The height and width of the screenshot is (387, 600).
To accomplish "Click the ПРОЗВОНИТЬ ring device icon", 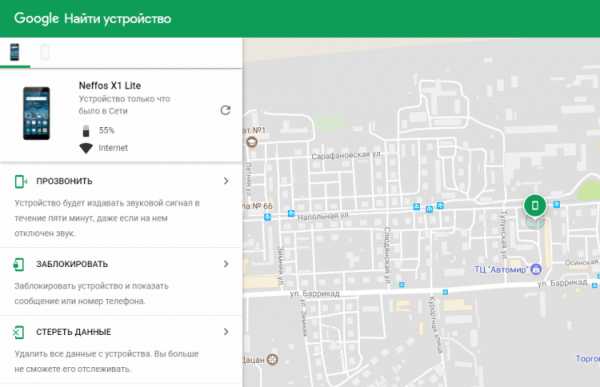I will pos(20,181).
